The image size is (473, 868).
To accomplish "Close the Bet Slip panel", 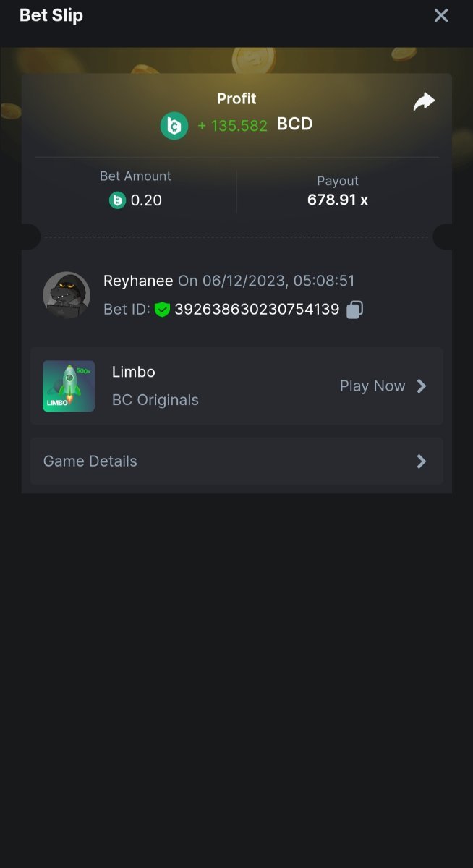I will tap(441, 16).
